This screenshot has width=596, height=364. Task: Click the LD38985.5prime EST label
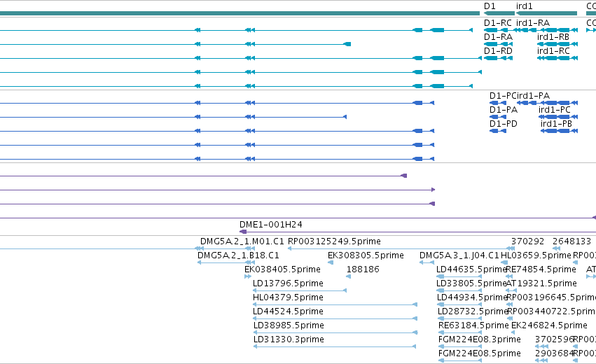click(289, 325)
